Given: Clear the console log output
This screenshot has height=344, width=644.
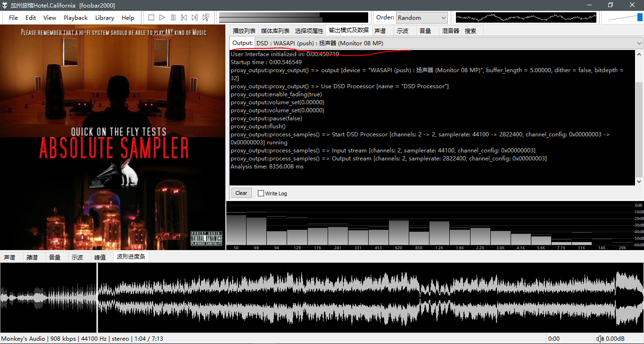Looking at the screenshot, I should [241, 193].
